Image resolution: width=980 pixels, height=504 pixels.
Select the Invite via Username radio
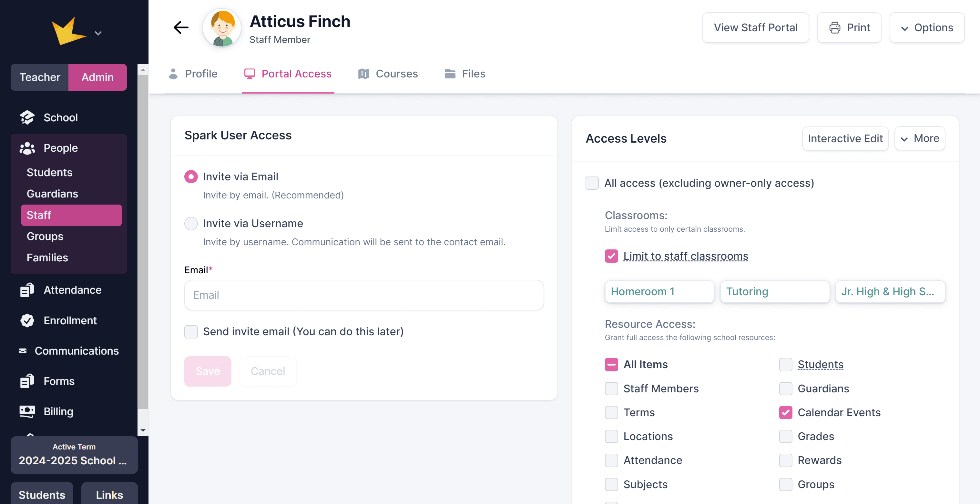click(x=191, y=223)
